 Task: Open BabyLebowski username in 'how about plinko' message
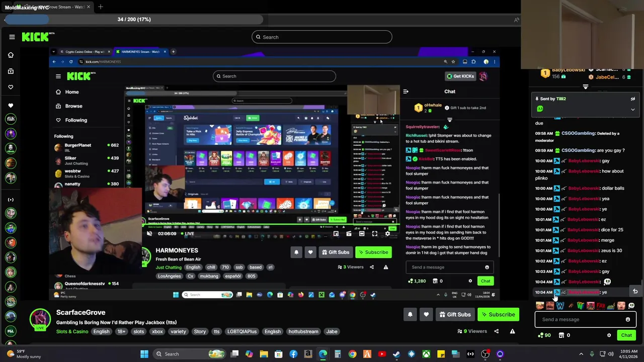click(583, 171)
